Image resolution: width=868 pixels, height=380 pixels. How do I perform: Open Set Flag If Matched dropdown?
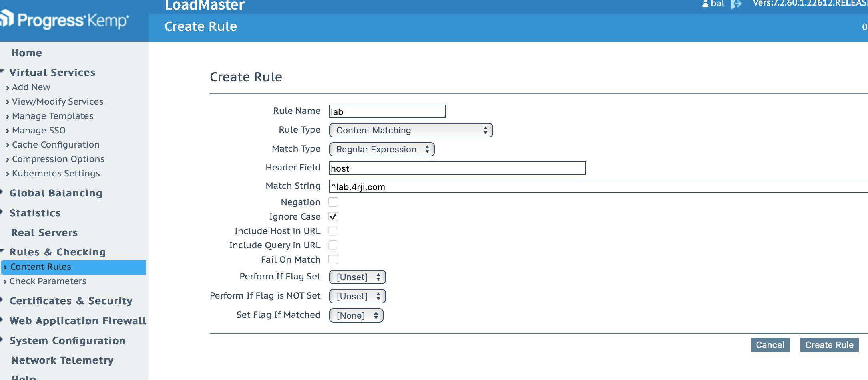[x=356, y=315]
